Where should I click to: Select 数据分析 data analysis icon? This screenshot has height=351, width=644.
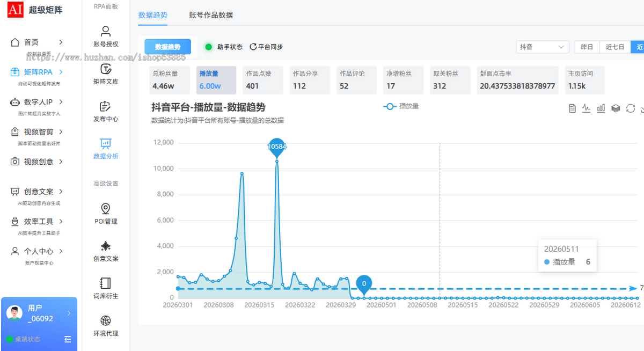pos(106,143)
